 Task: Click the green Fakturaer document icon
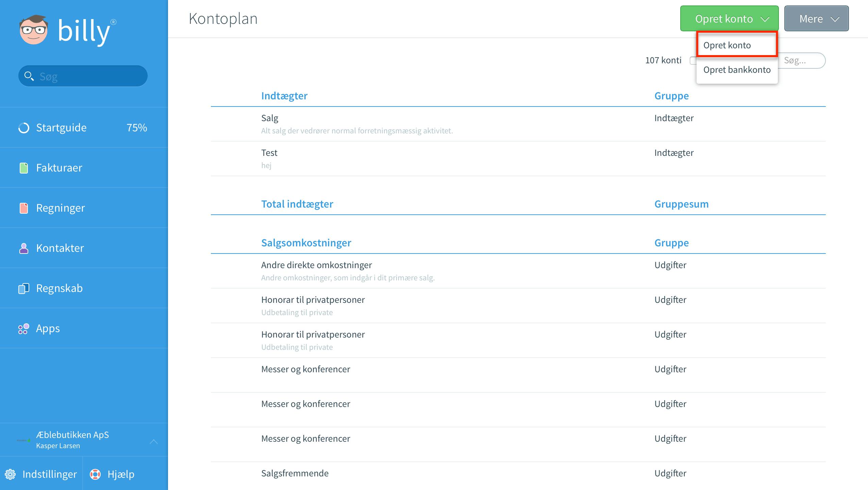pyautogui.click(x=24, y=168)
